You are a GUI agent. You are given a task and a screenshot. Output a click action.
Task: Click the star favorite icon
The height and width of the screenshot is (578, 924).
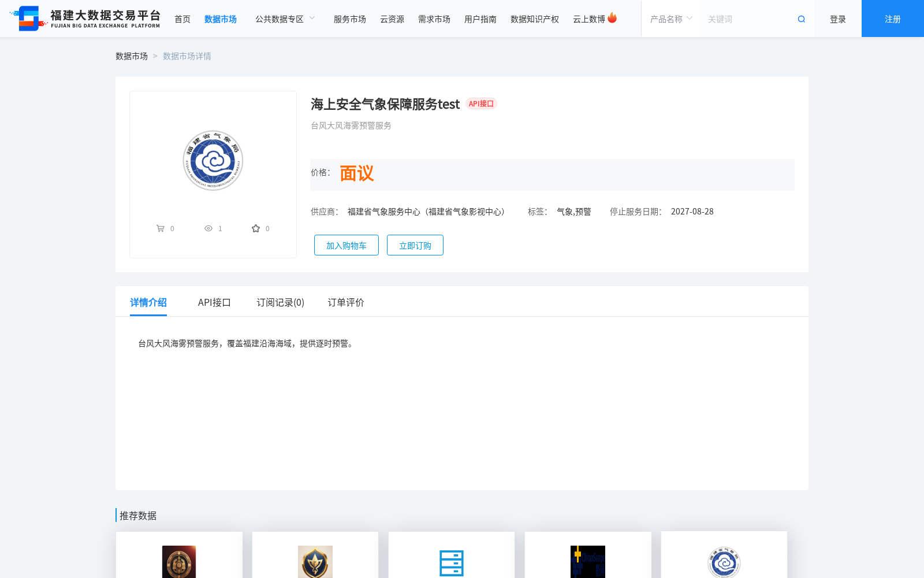tap(256, 228)
